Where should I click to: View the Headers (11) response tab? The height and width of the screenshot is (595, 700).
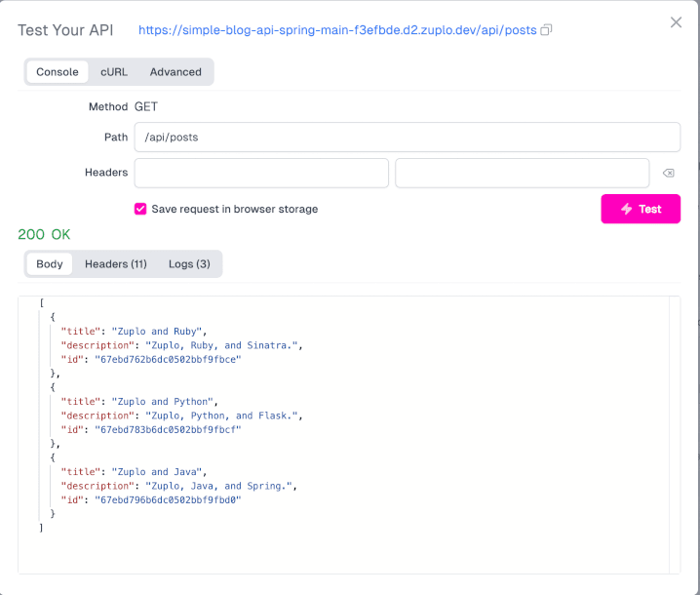tap(116, 264)
